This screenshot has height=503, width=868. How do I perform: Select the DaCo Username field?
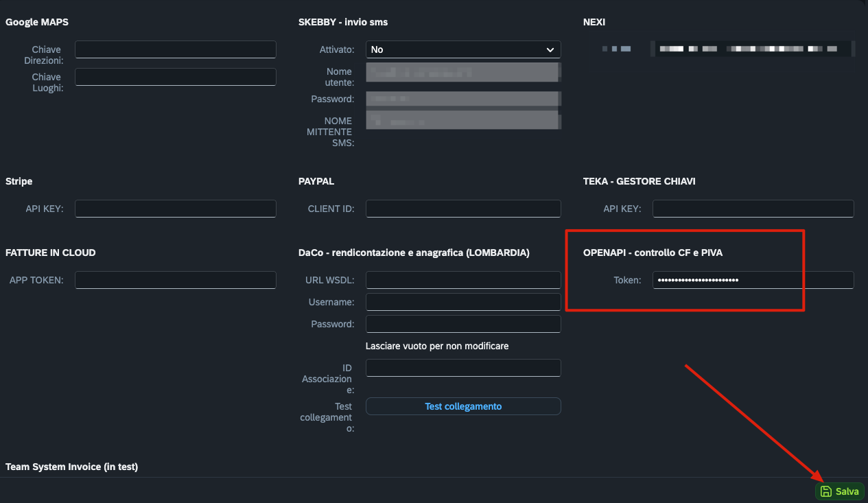coord(462,302)
